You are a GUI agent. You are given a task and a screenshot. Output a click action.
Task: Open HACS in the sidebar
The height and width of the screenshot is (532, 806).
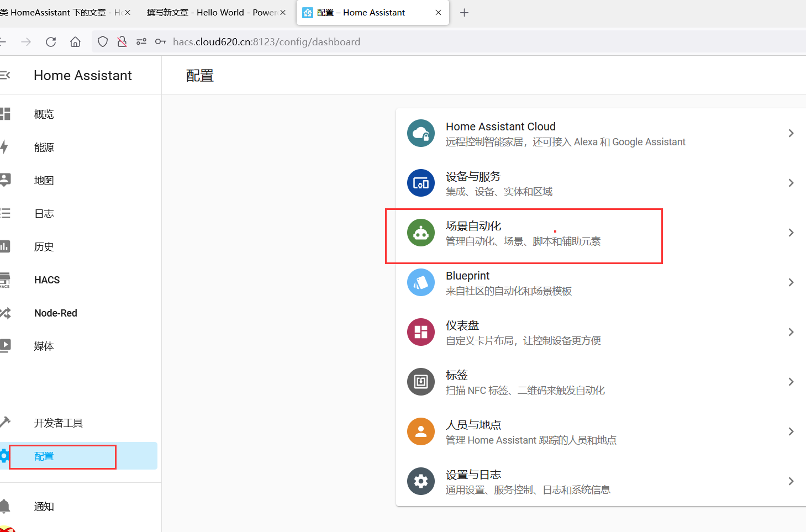[47, 280]
